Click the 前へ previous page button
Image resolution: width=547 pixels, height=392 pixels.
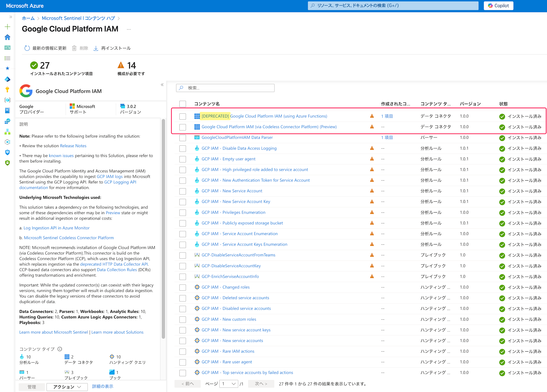188,384
